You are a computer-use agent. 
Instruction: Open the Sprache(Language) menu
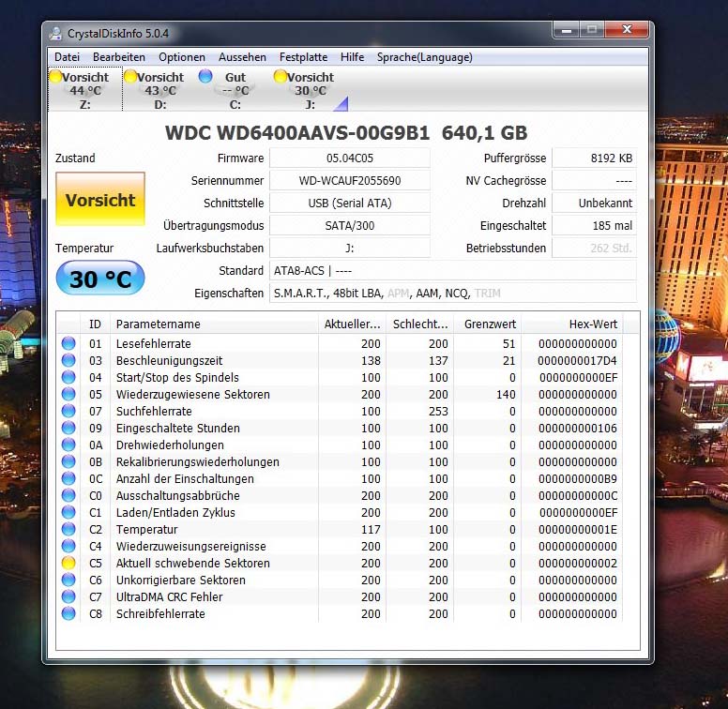coord(424,57)
